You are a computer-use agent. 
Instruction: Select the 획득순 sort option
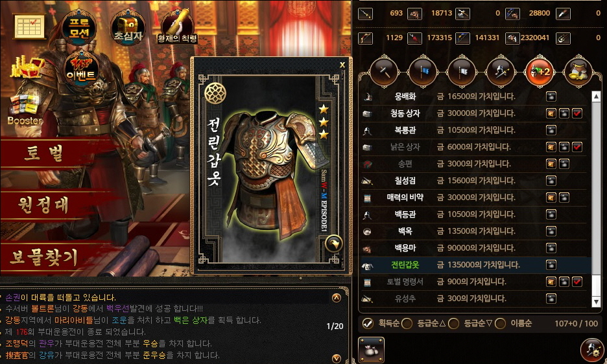click(x=368, y=323)
